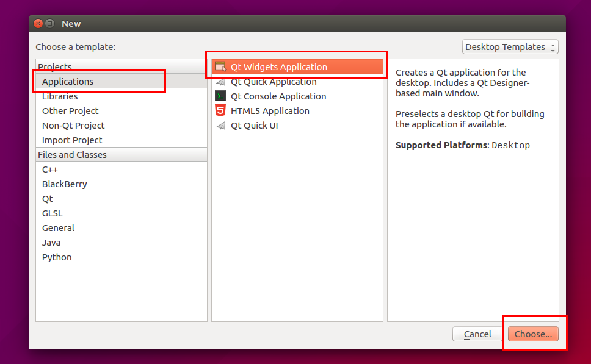The height and width of the screenshot is (364, 591).
Task: Click the Desktop Templates stepper arrows
Action: (x=553, y=46)
